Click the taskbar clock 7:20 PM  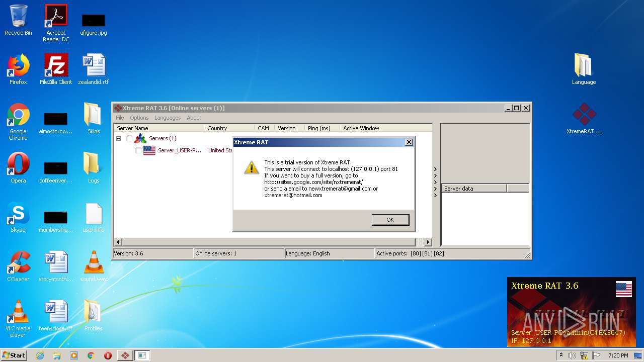coord(618,355)
